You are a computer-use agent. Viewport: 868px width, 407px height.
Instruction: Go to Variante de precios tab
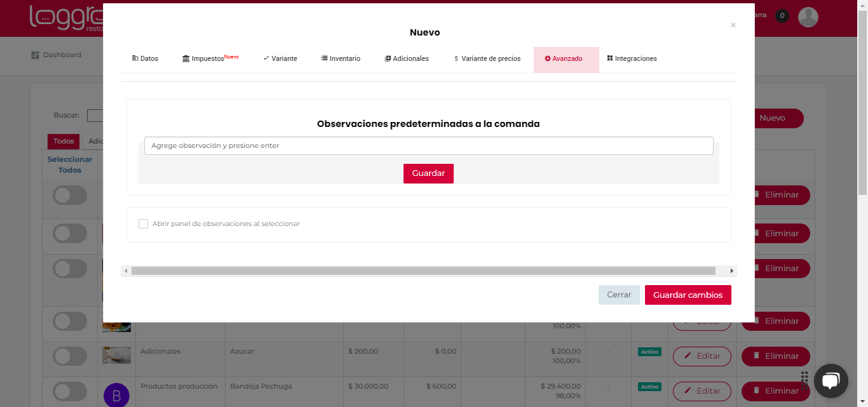click(487, 59)
